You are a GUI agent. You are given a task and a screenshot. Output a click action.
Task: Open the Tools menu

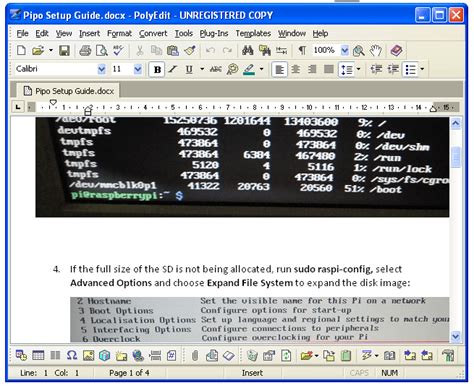(184, 33)
